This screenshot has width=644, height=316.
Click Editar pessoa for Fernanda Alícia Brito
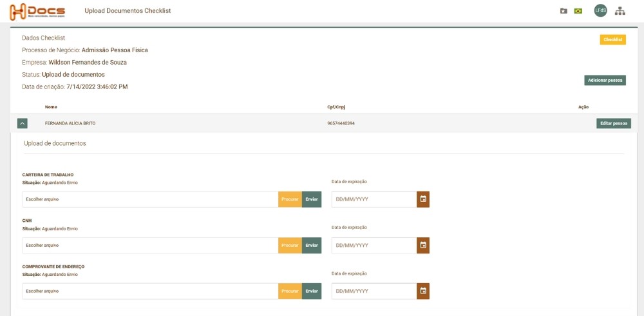pos(614,123)
